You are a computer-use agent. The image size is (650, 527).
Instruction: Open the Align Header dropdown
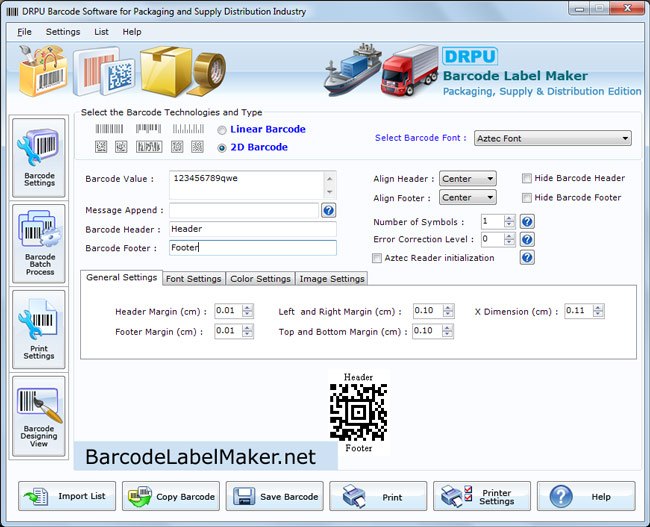point(468,179)
